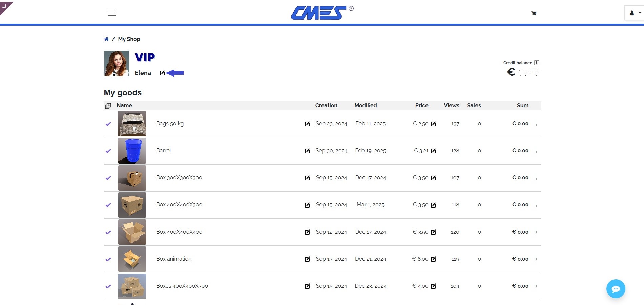Edit the Barrel price
Image resolution: width=644 pixels, height=305 pixels.
pos(434,151)
